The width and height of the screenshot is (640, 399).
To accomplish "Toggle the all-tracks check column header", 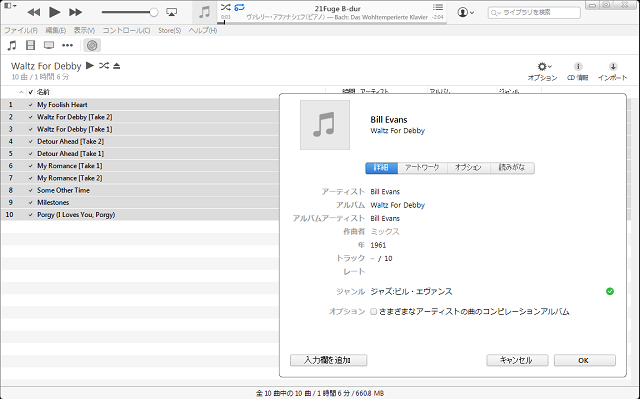I will coord(31,92).
